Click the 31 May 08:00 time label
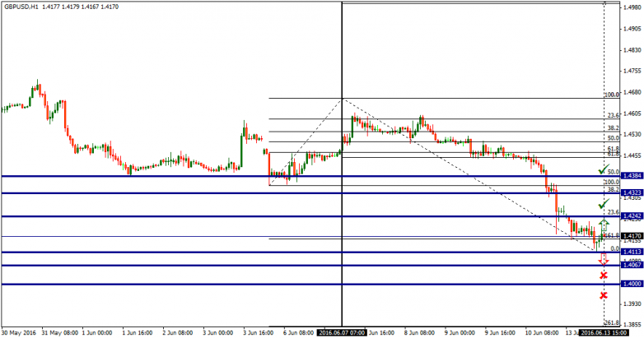The height and width of the screenshot is (338, 644). [59, 333]
